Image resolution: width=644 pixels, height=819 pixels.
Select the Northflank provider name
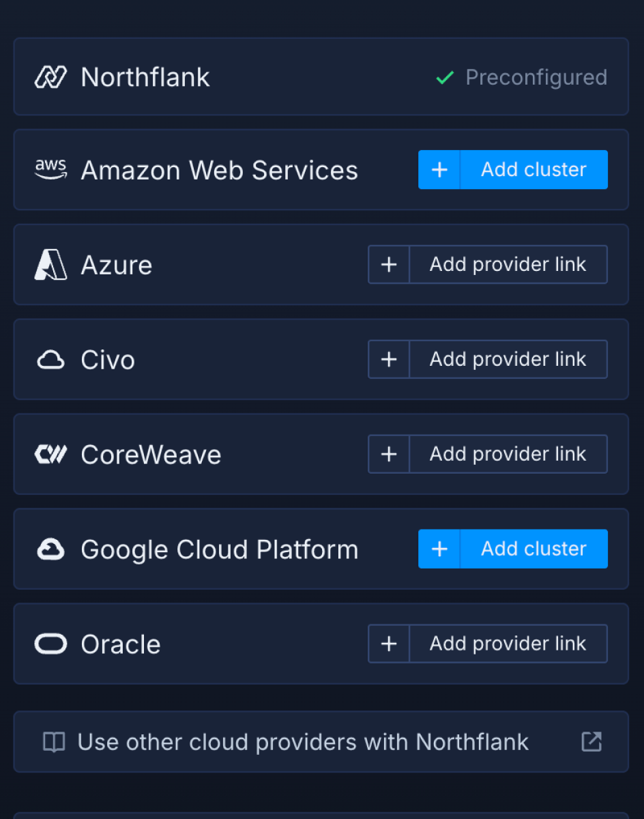[145, 77]
